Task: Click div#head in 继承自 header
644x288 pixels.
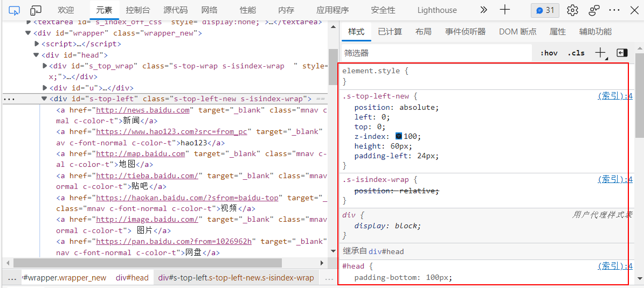Action: click(x=386, y=251)
